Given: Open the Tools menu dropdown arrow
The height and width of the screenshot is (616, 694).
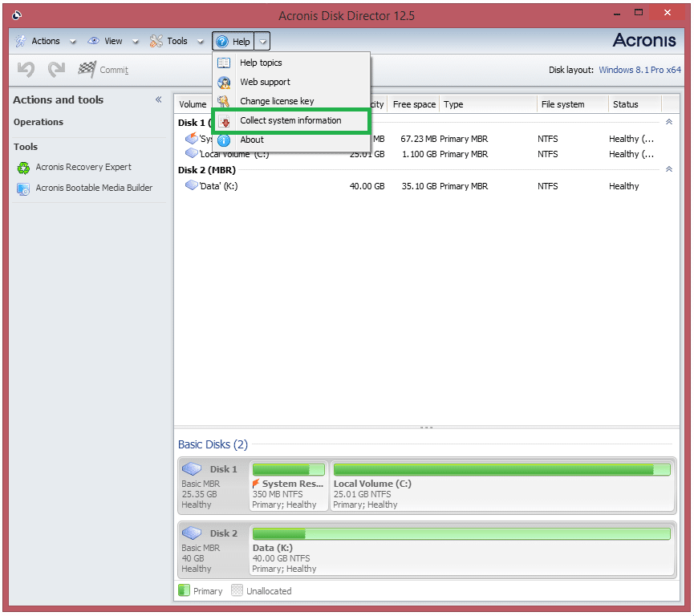Looking at the screenshot, I should click(200, 42).
